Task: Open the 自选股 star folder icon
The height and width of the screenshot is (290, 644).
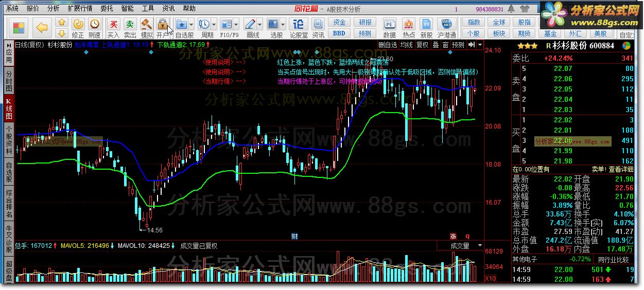Action: [181, 24]
